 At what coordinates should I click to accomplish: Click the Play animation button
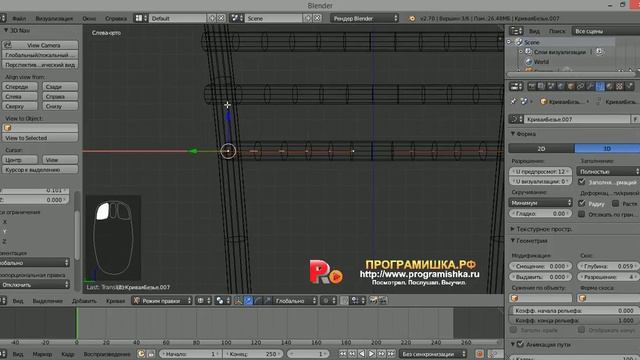pos(371,354)
